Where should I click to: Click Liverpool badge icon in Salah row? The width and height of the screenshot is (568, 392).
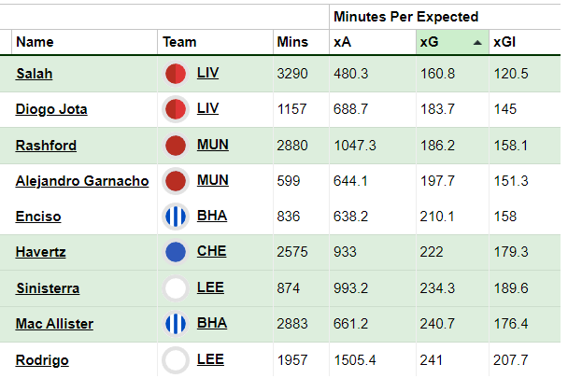coord(176,74)
